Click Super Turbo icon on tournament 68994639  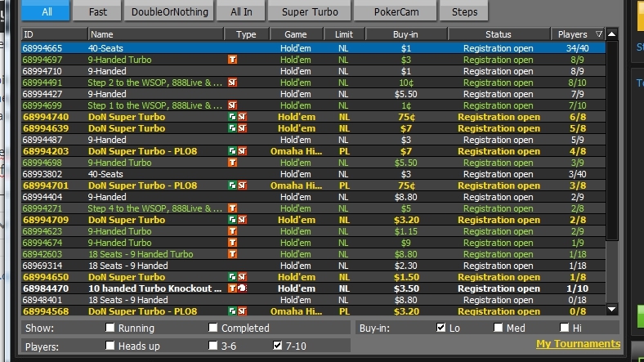243,128
